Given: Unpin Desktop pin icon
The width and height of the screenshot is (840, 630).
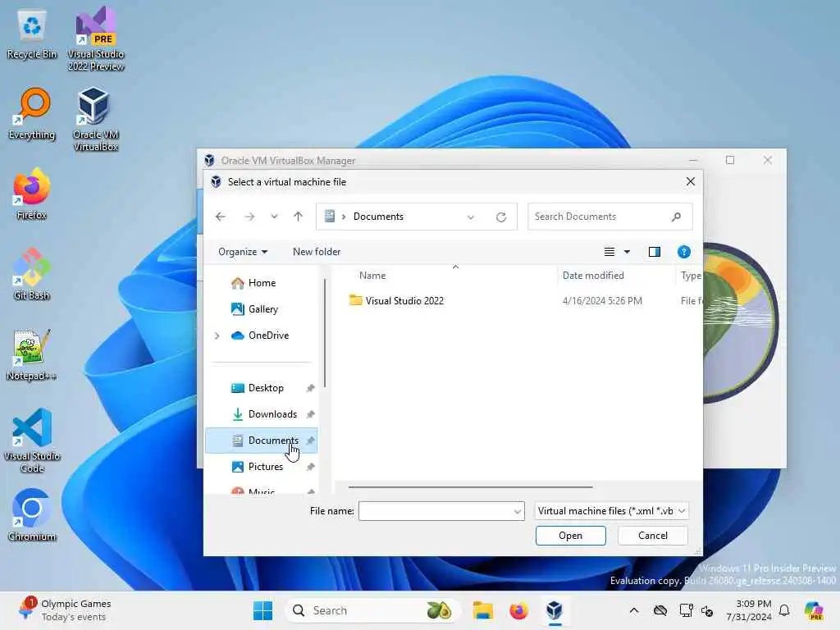Looking at the screenshot, I should (310, 388).
